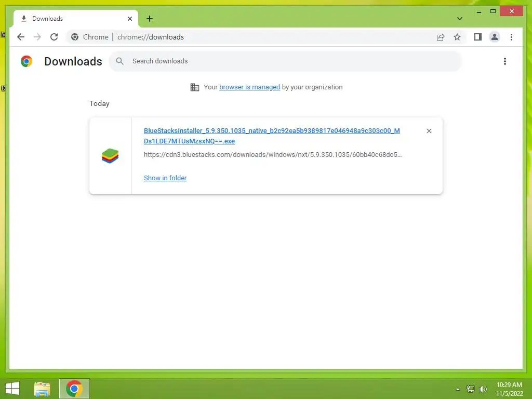Click Show in folder
This screenshot has height=399, width=532.
pyautogui.click(x=165, y=178)
